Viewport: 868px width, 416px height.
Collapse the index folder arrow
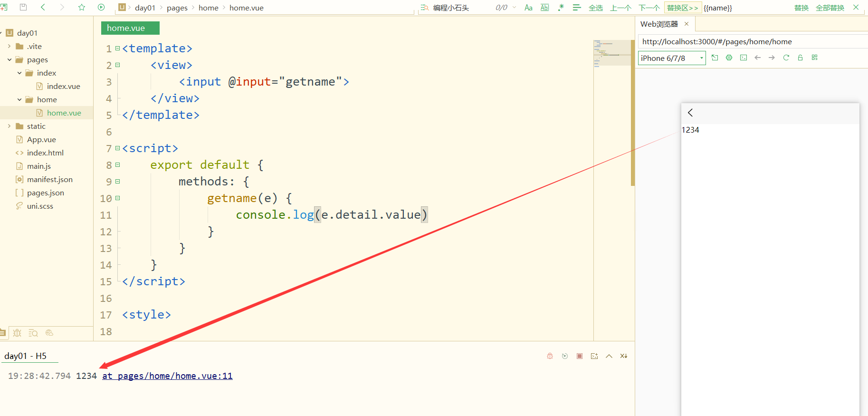point(19,73)
